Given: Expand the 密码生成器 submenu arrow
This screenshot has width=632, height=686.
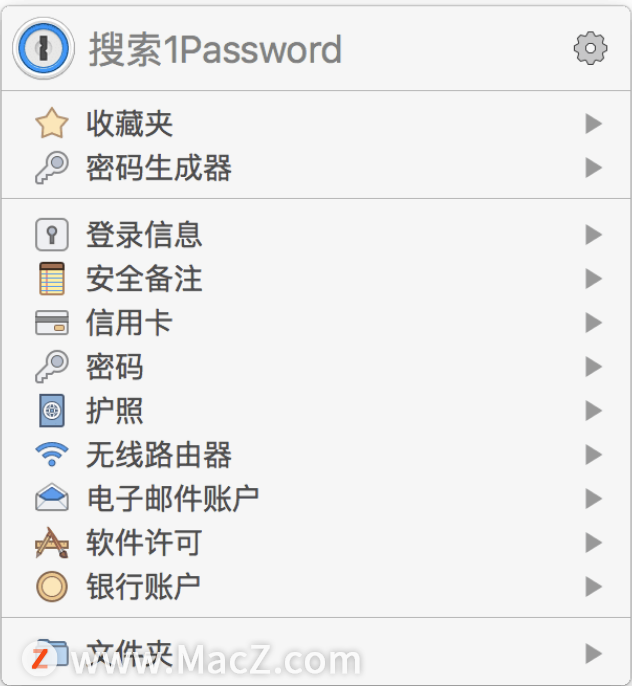Looking at the screenshot, I should 594,168.
